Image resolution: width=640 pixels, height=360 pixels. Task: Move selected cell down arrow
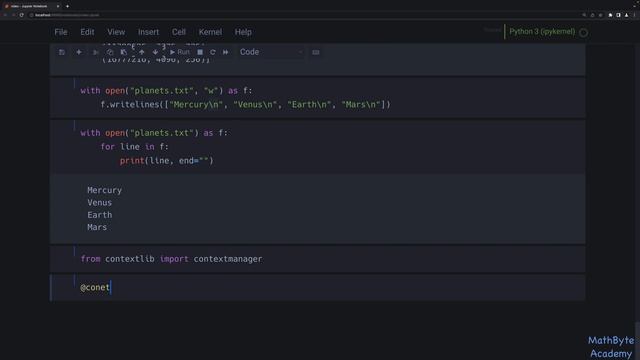click(x=155, y=52)
